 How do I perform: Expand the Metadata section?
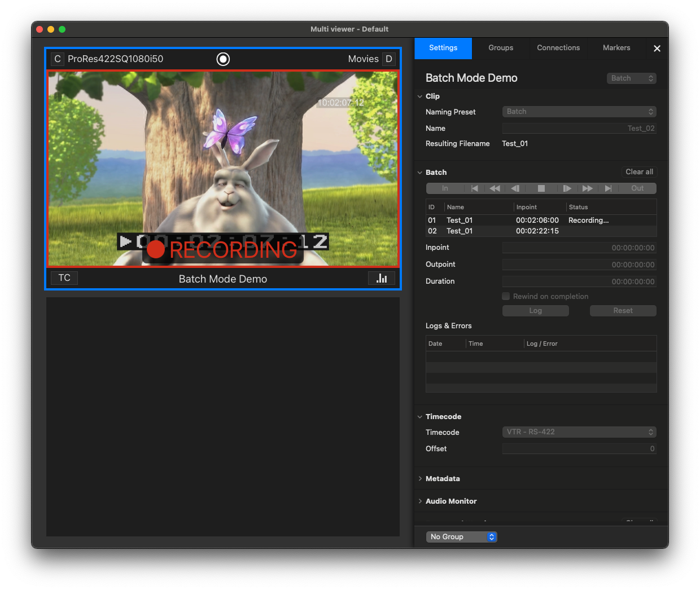[x=420, y=478]
